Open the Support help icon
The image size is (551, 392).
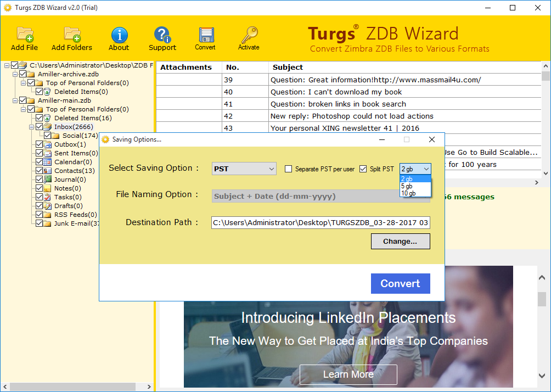click(x=162, y=35)
